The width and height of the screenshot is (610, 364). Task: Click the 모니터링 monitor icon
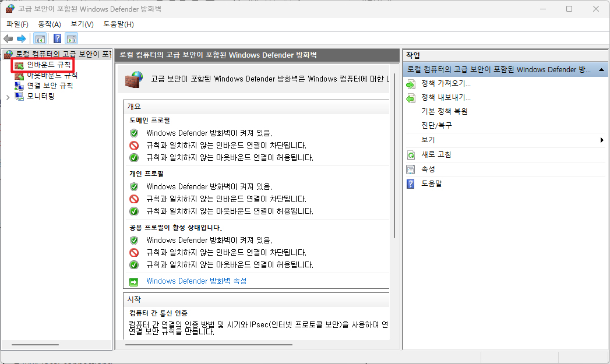19,96
